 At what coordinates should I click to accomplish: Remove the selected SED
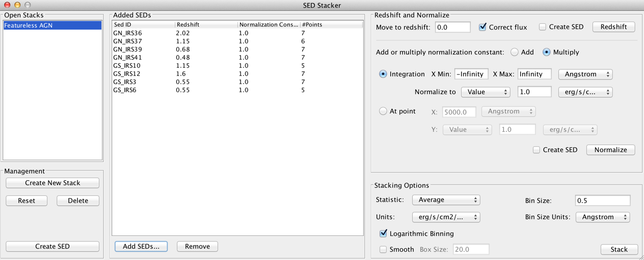[197, 246]
